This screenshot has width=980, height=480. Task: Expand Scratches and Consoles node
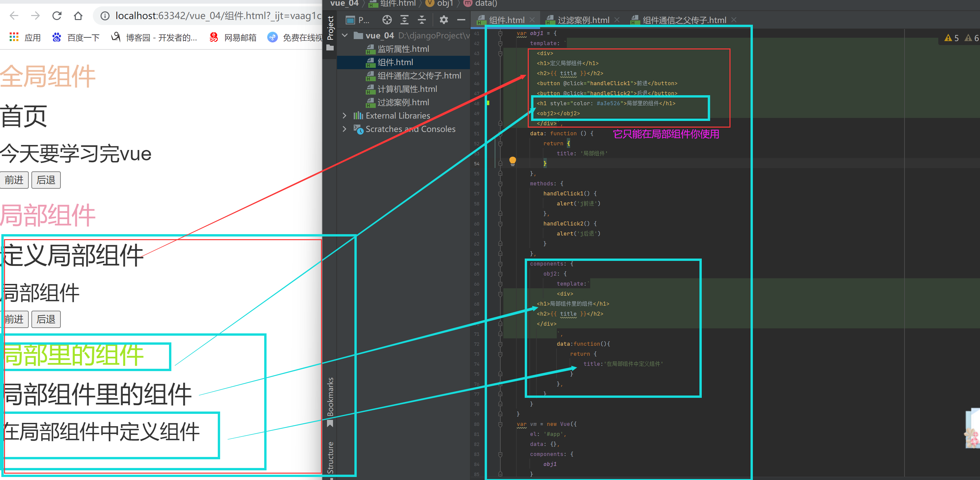345,129
